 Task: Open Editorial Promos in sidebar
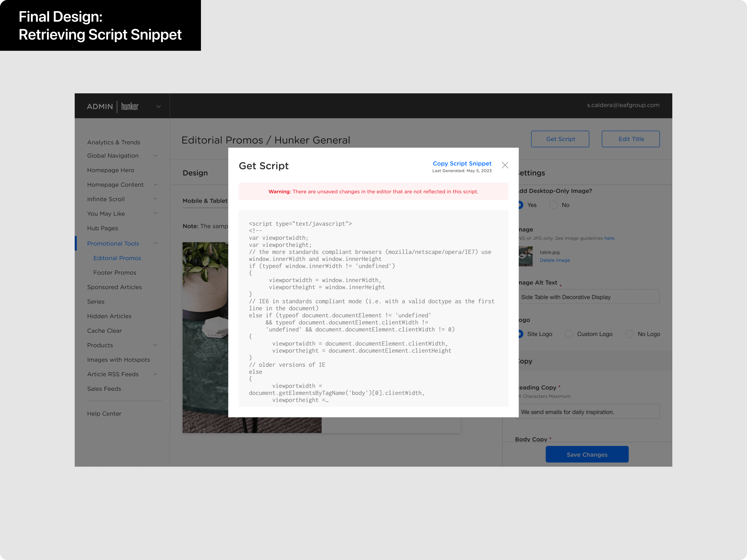click(117, 258)
